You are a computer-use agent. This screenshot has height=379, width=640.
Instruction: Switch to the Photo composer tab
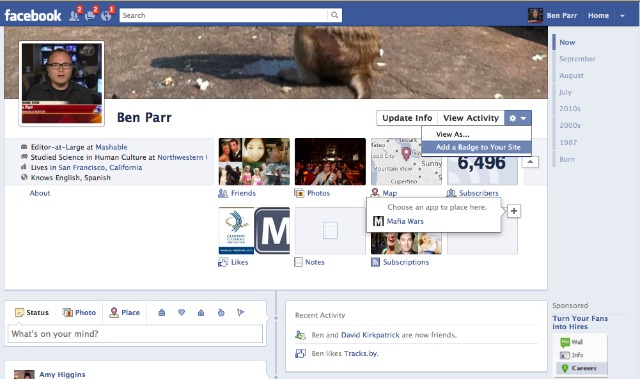(x=79, y=313)
